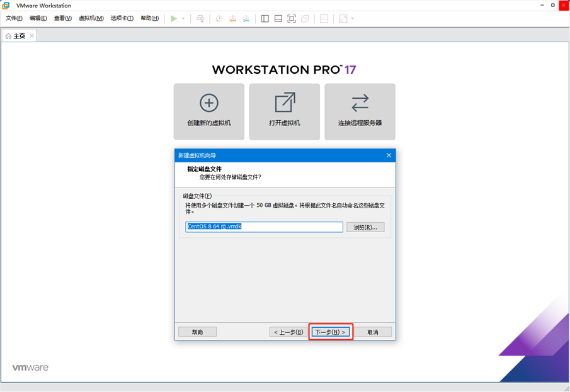Screen dimensions: 570x392
Task: Click the 打开虚拟机 tile
Action: point(285,111)
